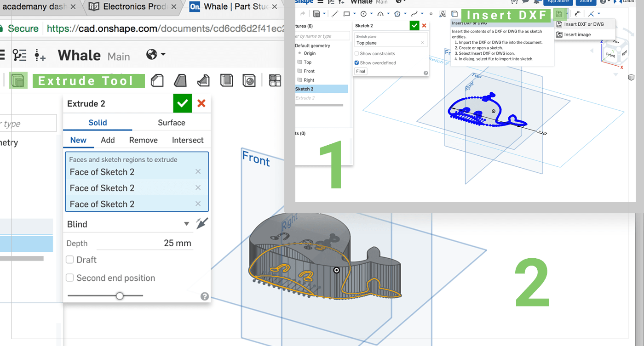644x346 pixels.
Task: Select the New operation tab
Action: click(78, 140)
